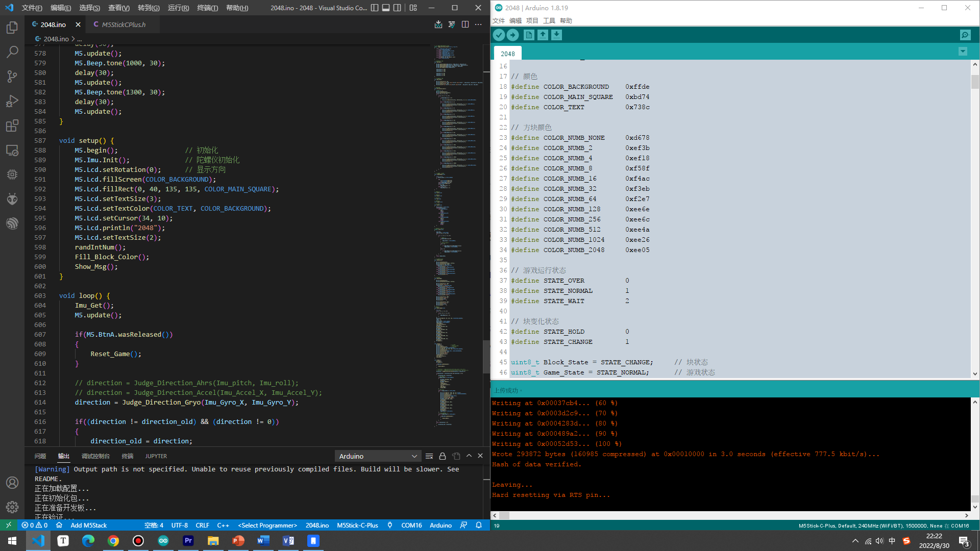Maximize output panel with chevron up
The image size is (980, 551).
coord(469,456)
